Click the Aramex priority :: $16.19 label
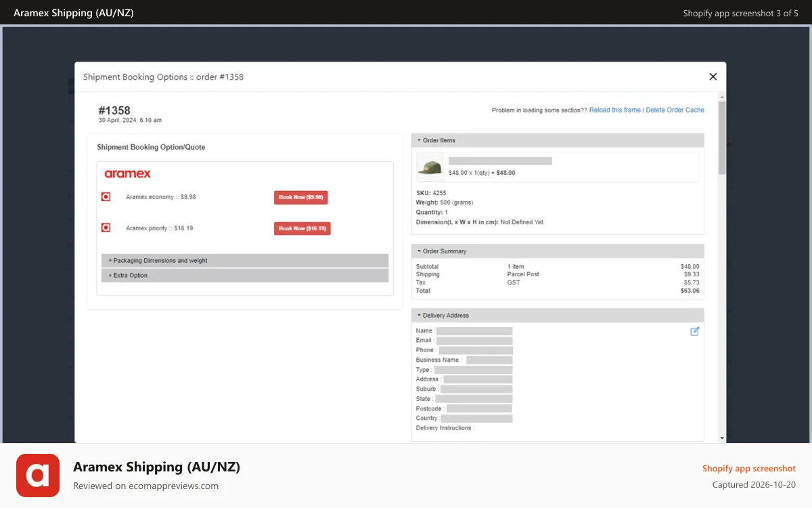 (x=160, y=228)
